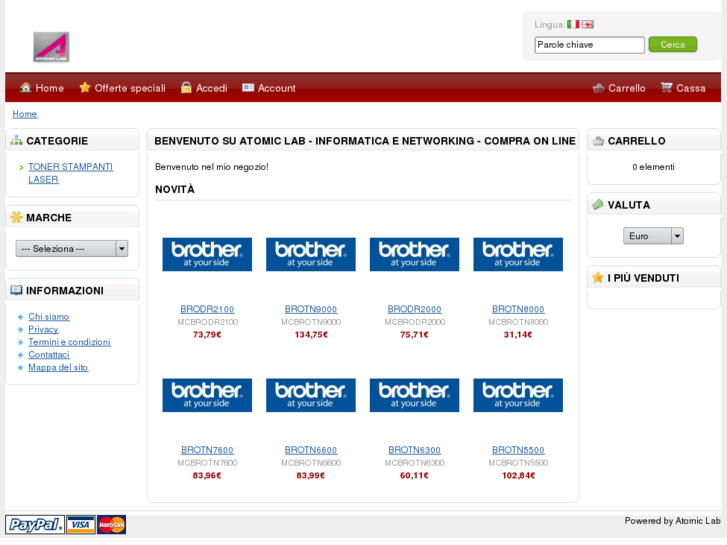This screenshot has height=545, width=727.
Task: Open Termini e condizioni link
Action: (x=69, y=342)
